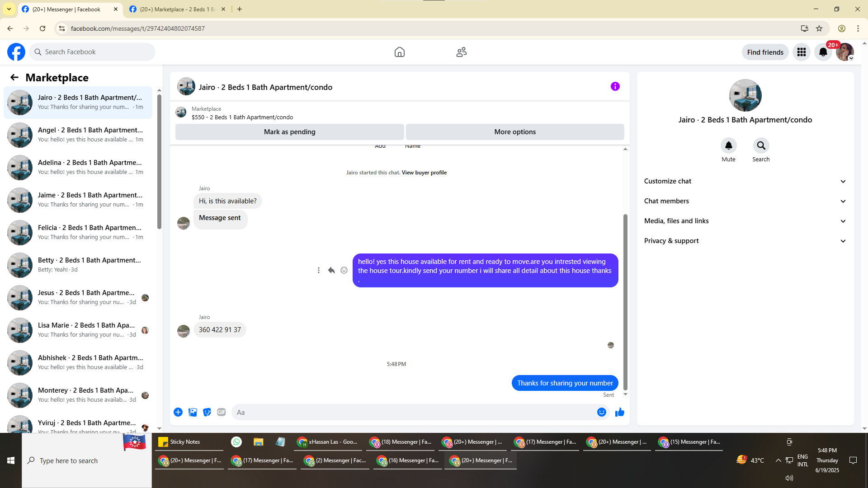Image resolution: width=868 pixels, height=488 pixels.
Task: Open Angel's 2 Beds 1 Bath conversation
Action: [78, 135]
